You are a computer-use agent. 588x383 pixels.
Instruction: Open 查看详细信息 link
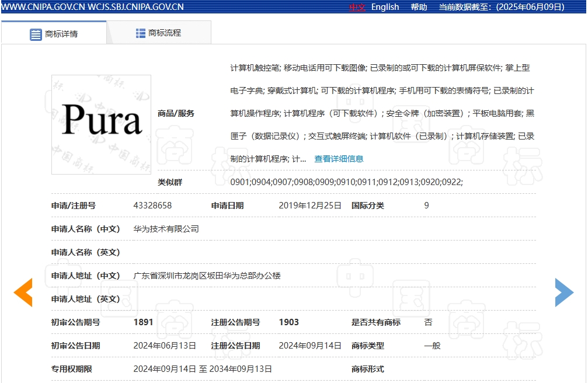coord(339,159)
